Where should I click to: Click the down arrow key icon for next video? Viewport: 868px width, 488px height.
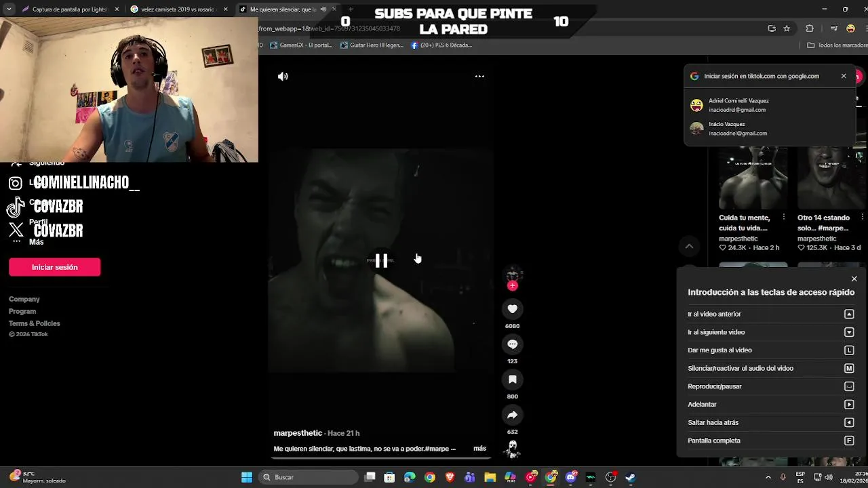849,332
